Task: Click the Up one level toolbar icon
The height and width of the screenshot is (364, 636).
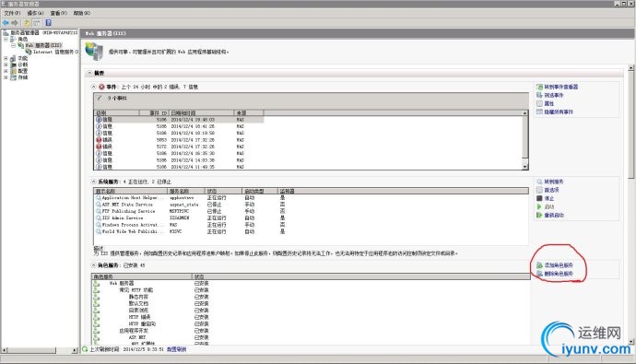Action: click(x=27, y=23)
